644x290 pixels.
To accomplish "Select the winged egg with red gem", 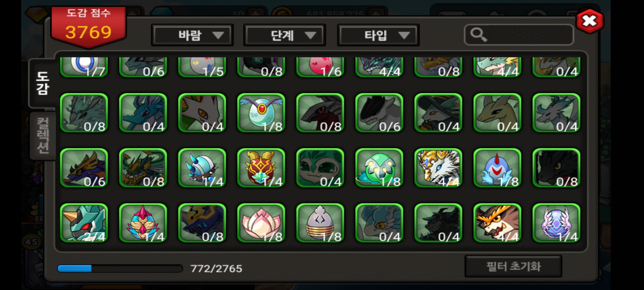I will pyautogui.click(x=261, y=113).
